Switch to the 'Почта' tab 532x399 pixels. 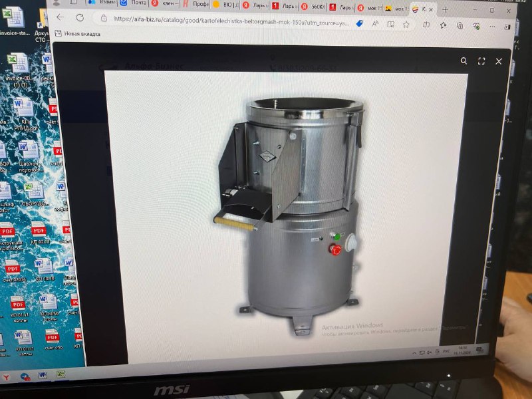pos(134,3)
